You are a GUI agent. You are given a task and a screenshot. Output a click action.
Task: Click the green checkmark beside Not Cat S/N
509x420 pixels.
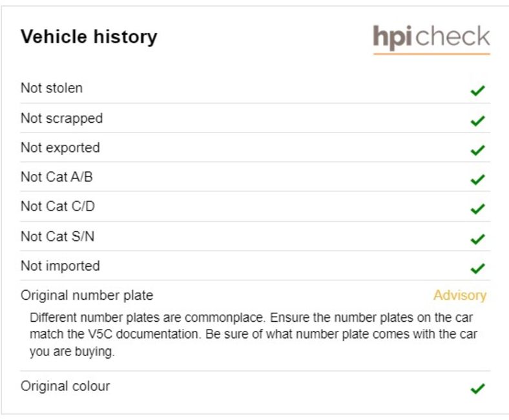click(477, 239)
